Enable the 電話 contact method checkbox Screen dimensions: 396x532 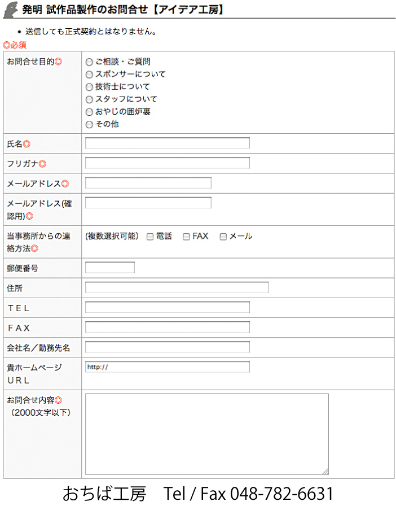coord(150,237)
